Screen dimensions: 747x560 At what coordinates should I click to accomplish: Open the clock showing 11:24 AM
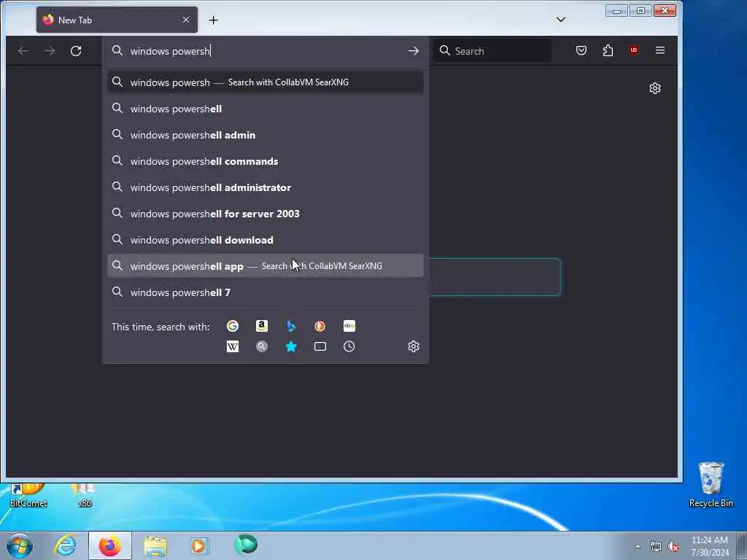click(x=710, y=546)
